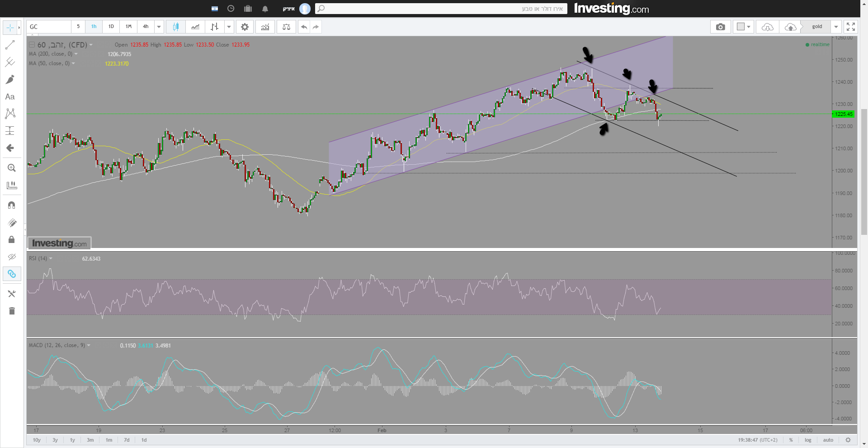
Task: Click the trash icon to remove drawings
Action: (12, 311)
